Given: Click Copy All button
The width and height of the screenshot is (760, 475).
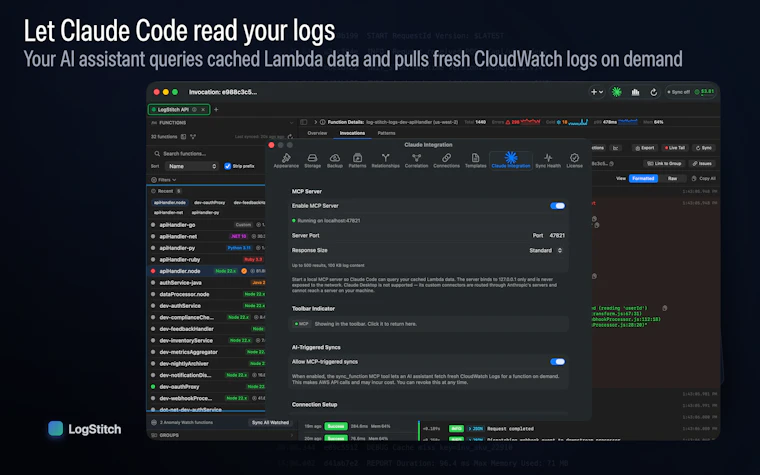Looking at the screenshot, I should click(703, 178).
